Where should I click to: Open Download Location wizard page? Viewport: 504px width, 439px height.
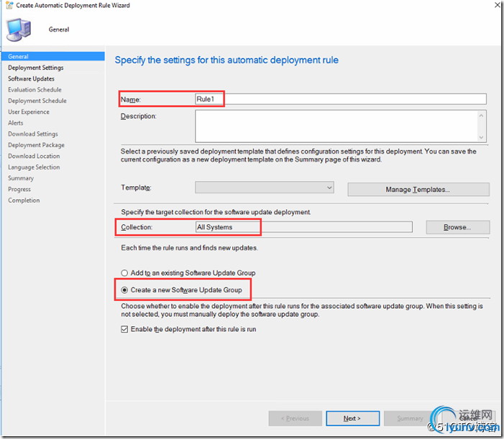point(34,156)
